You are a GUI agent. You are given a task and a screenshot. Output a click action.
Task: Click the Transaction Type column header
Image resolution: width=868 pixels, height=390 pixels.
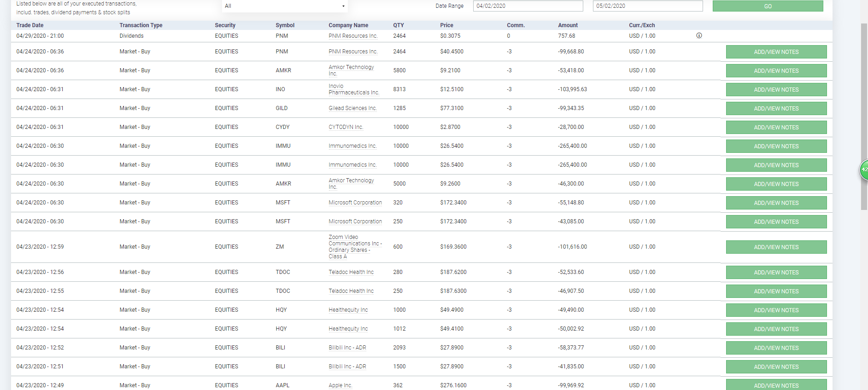141,25
